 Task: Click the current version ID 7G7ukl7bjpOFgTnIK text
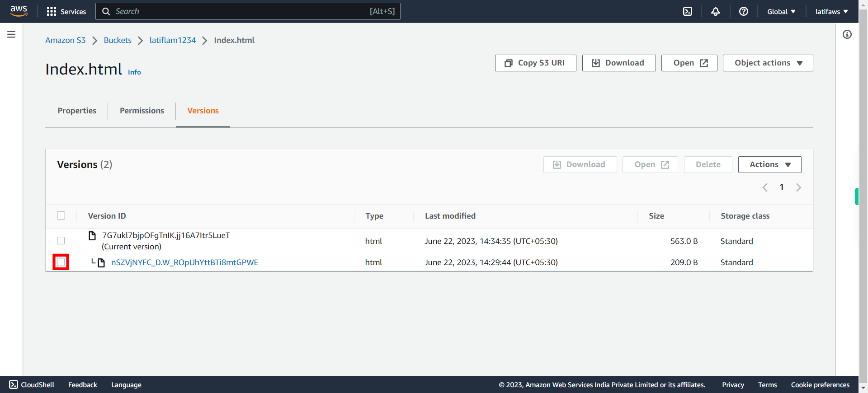click(166, 235)
